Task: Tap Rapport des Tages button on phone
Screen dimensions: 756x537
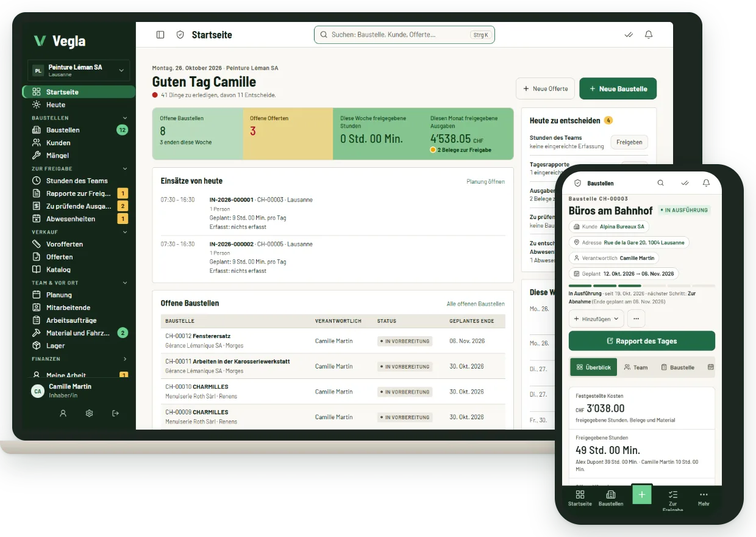Action: tap(642, 341)
